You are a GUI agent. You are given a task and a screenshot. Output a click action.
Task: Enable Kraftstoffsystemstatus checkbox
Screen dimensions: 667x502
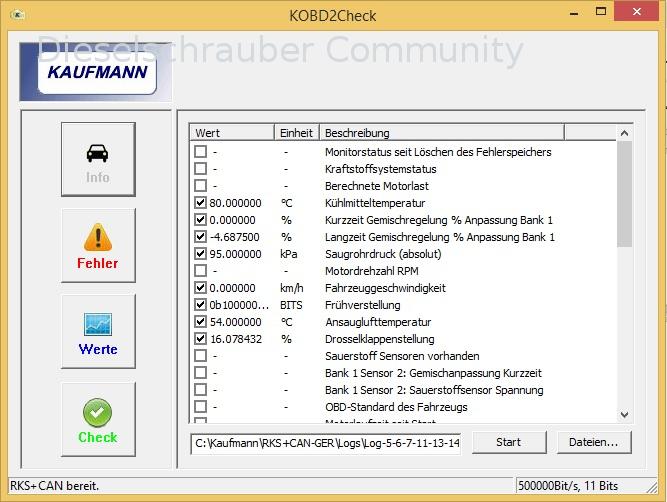click(x=200, y=169)
